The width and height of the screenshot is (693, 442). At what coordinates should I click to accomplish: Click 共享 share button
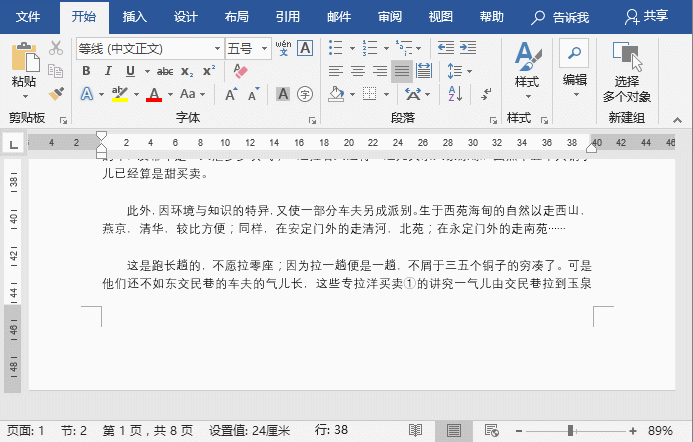646,16
